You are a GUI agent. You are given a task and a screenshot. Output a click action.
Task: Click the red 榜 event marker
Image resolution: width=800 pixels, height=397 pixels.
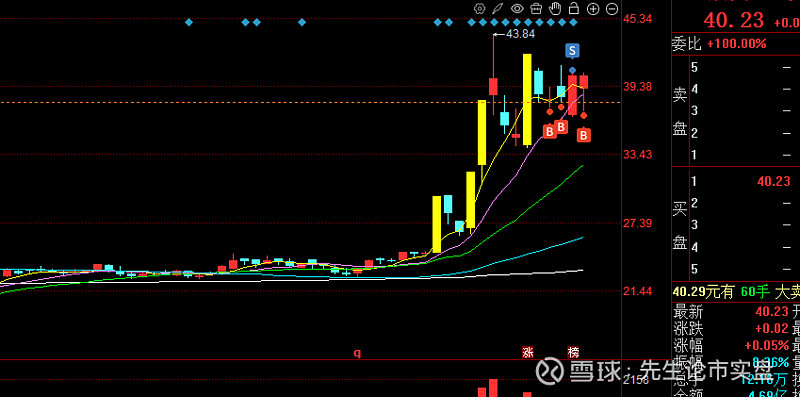point(574,352)
